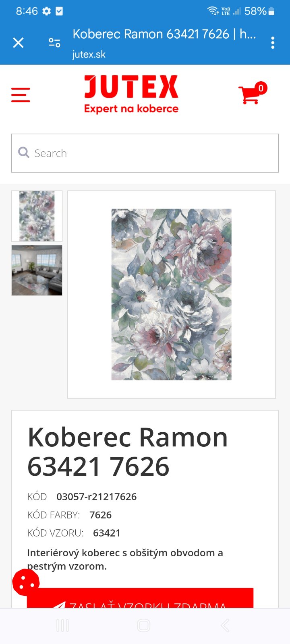Tap the Android home navigation button
Screen dimensions: 290x644
(x=144, y=625)
